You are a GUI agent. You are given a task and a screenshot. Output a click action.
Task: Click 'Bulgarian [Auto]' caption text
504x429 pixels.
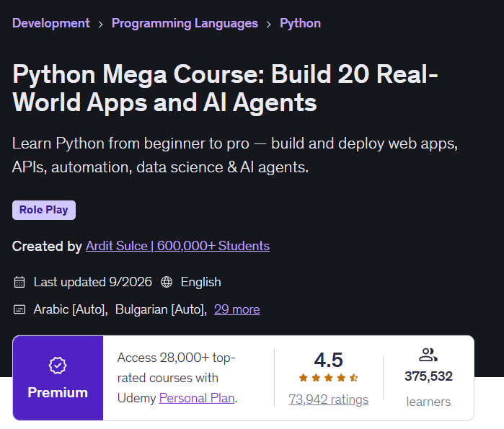[161, 309]
